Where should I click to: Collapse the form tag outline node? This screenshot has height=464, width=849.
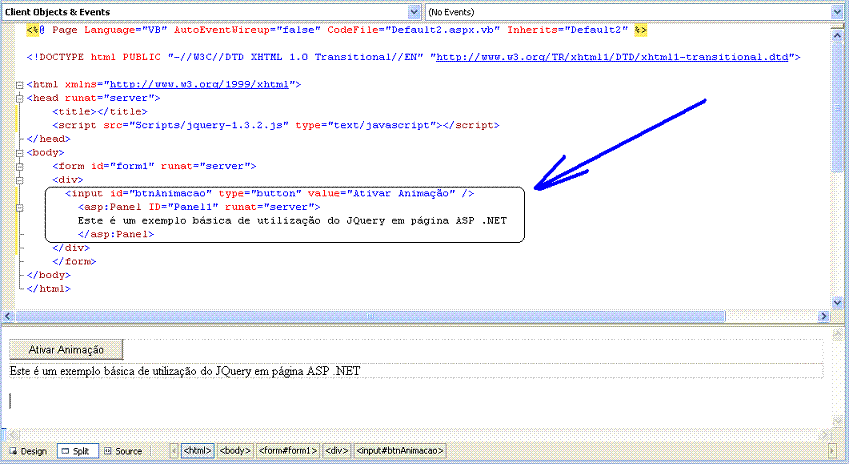coord(19,167)
